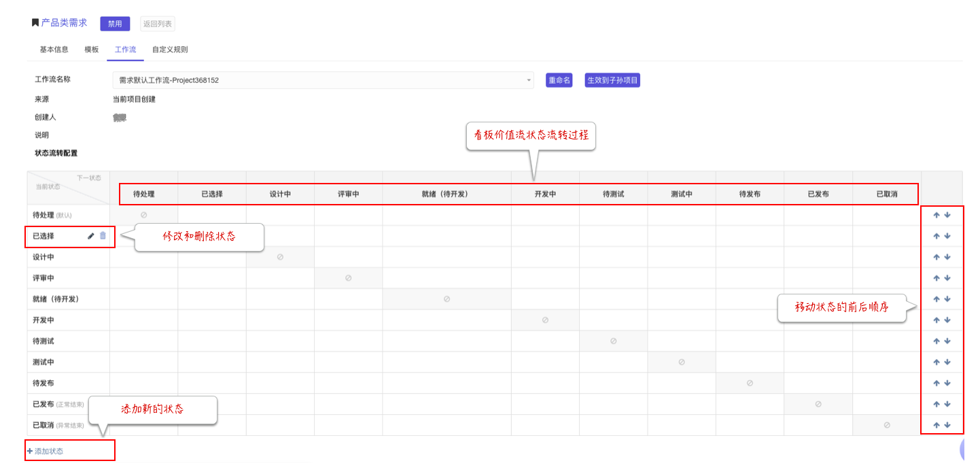This screenshot has width=980, height=476.
Task: Click the 待测试 column header
Action: click(x=613, y=194)
